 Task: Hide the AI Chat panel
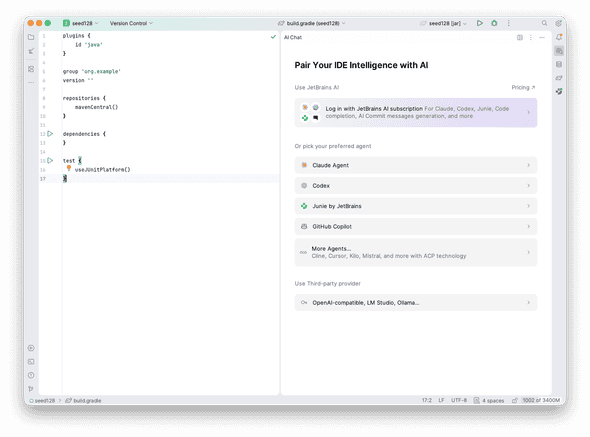[x=542, y=37]
